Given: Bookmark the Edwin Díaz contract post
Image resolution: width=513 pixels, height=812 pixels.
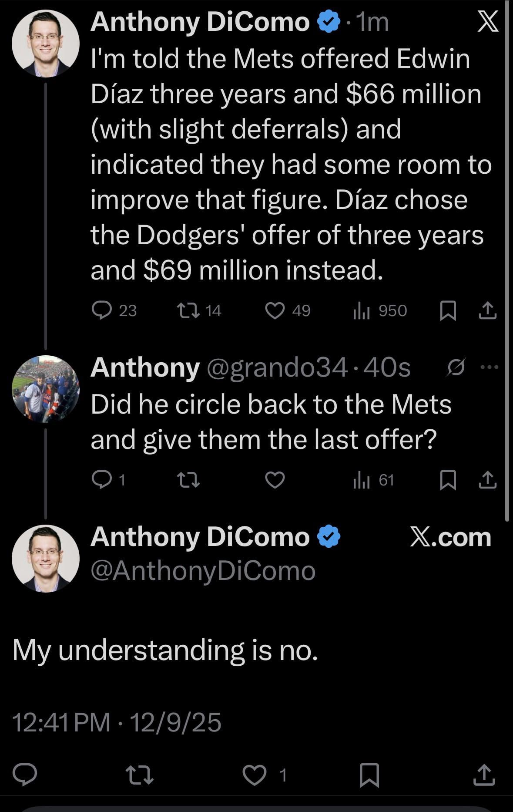Looking at the screenshot, I should (448, 311).
